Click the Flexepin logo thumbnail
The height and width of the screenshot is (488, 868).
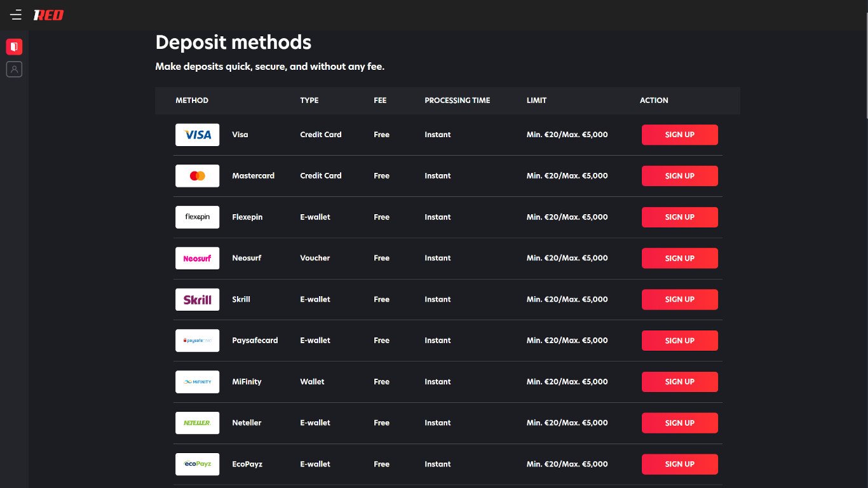pos(198,217)
